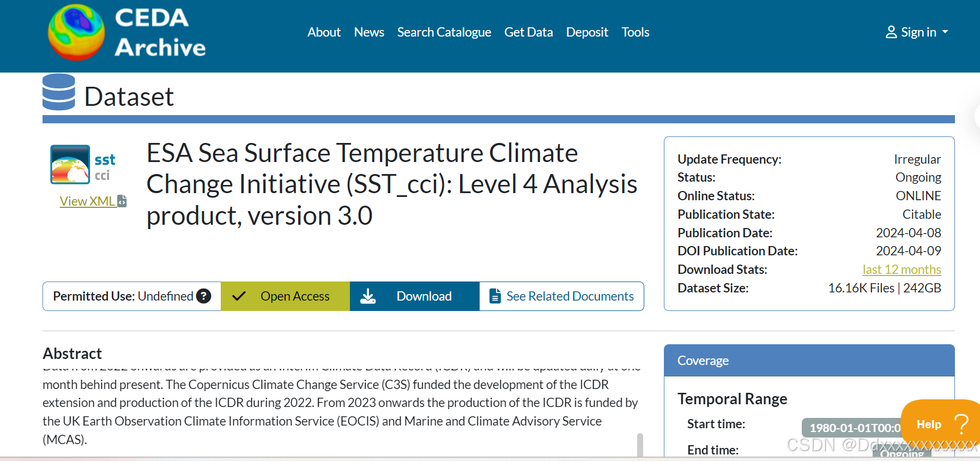Click the Update Frequency value Irregular
Screen dimensions: 980x461
pyautogui.click(x=917, y=159)
